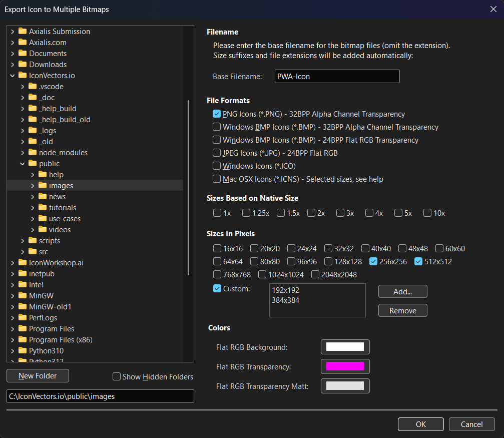Toggle Show Hidden Folders checkbox
This screenshot has height=438, width=504.
point(117,376)
